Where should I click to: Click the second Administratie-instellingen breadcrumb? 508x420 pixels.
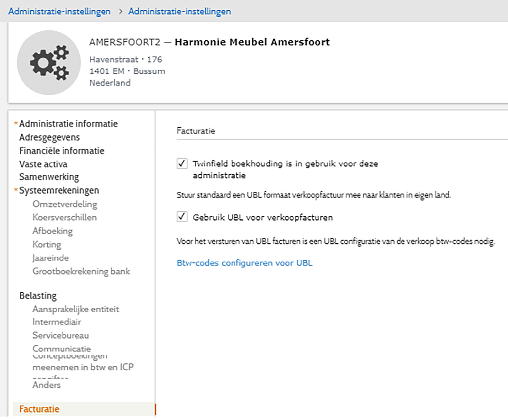tap(180, 11)
